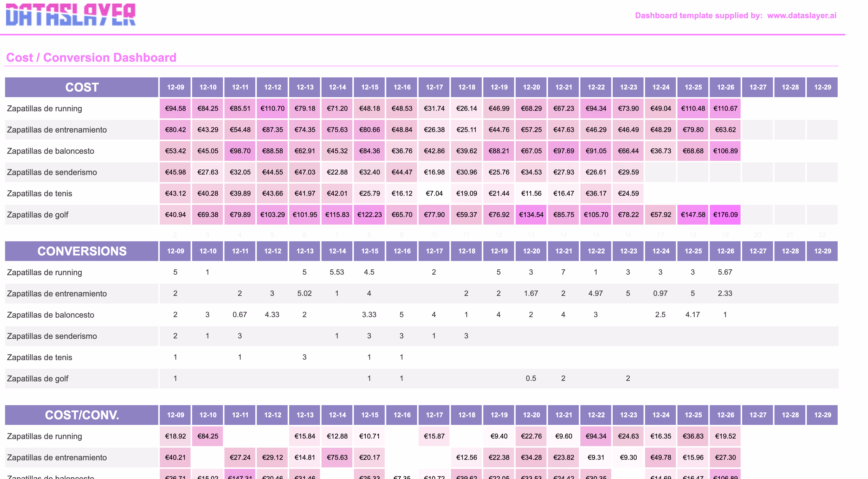Select the €110.70 running cost cell

tap(272, 108)
